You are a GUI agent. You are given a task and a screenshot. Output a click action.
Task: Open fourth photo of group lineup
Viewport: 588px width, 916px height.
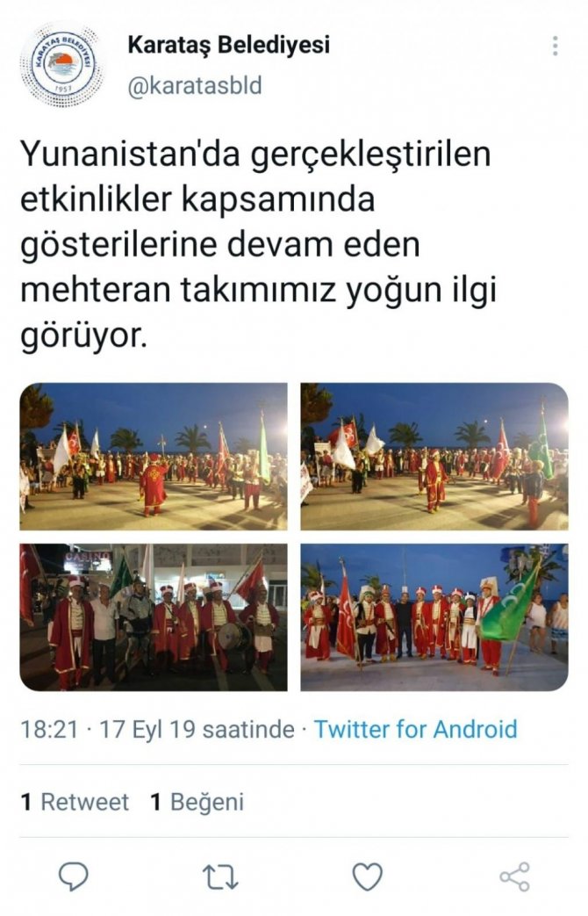tap(434, 617)
